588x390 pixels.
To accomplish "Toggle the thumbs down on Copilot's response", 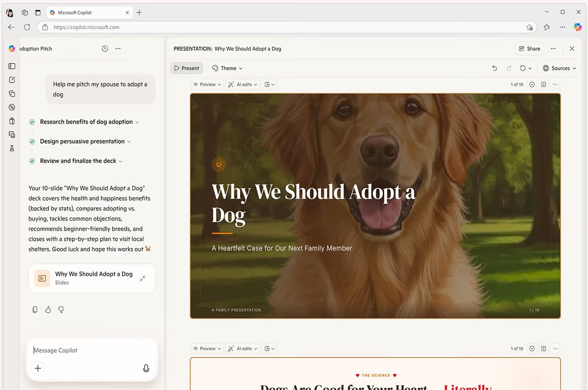I will [x=61, y=310].
